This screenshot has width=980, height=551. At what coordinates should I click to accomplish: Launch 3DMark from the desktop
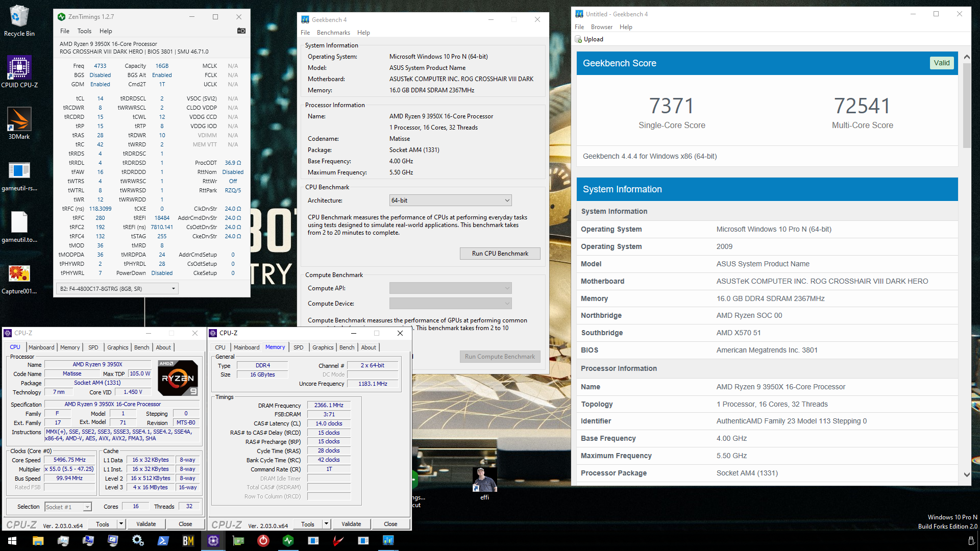coord(19,123)
